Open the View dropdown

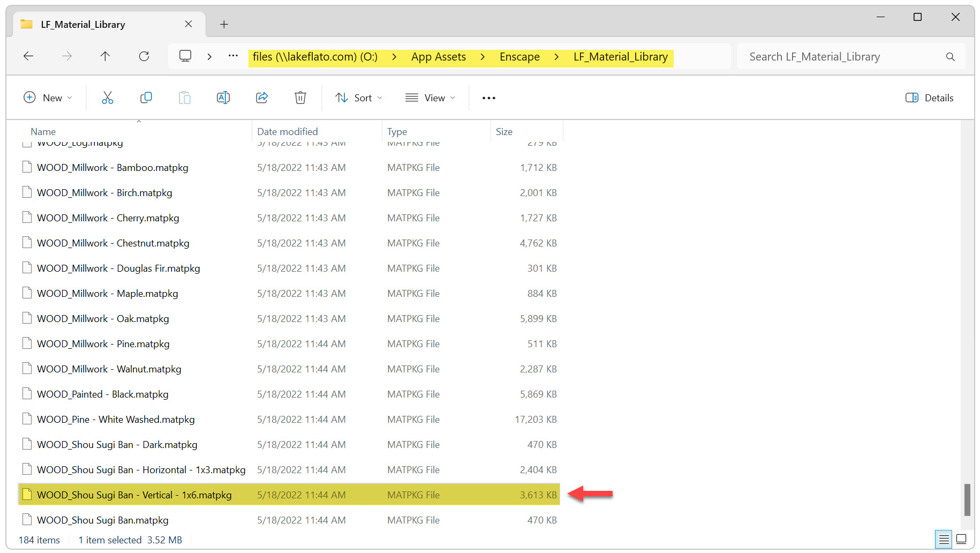[430, 98]
